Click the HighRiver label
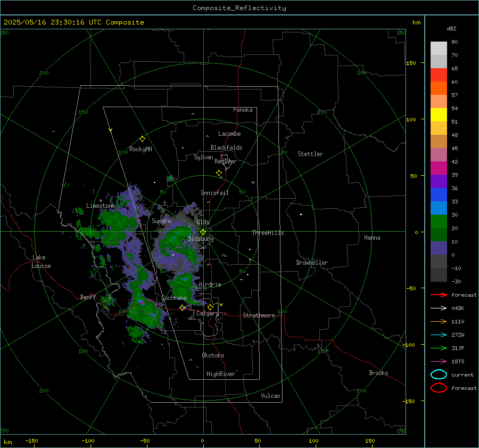 pos(221,374)
